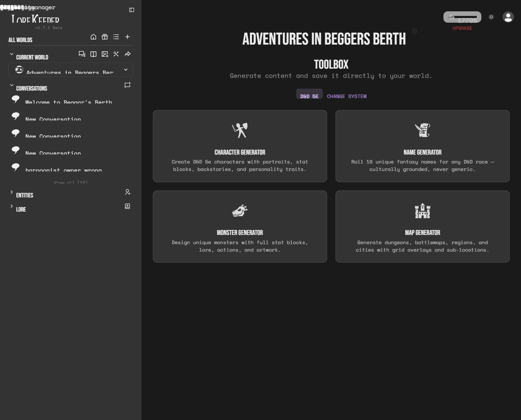521x420 pixels.
Task: Click the image gallery icon in Current World
Action: pyautogui.click(x=105, y=54)
